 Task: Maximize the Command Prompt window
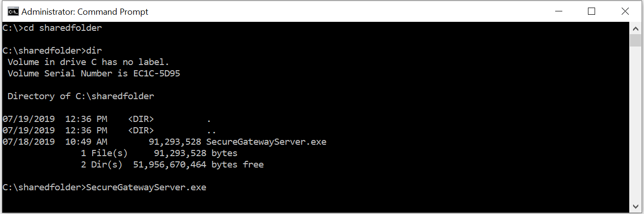click(x=591, y=11)
